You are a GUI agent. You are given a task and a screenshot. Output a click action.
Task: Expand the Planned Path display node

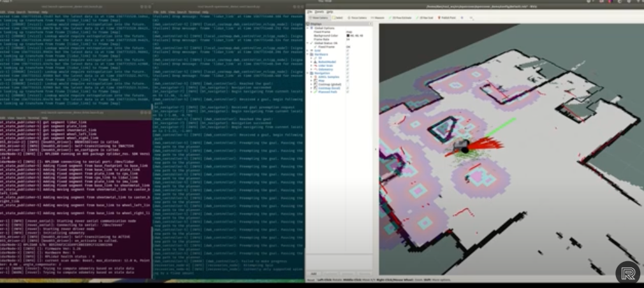pos(311,92)
